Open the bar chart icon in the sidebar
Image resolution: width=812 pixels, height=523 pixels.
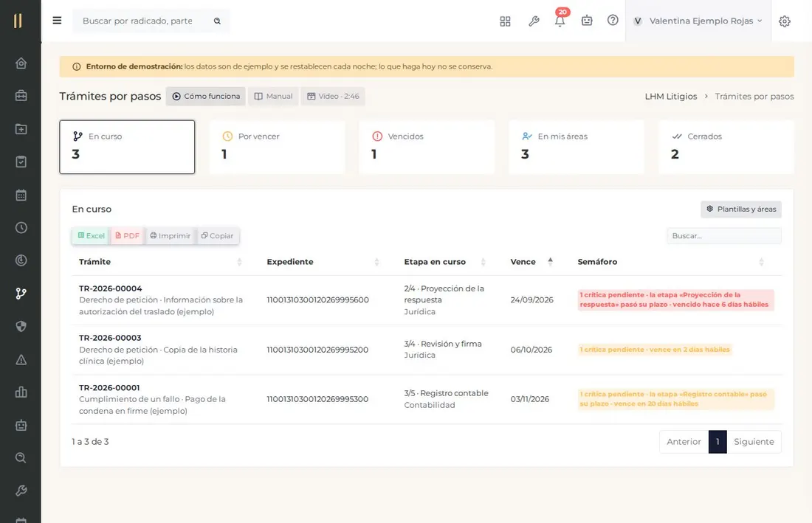pyautogui.click(x=21, y=392)
